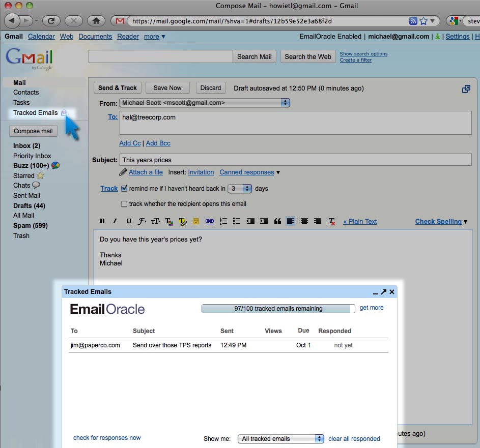480x448 pixels.
Task: Switch to Plain Text mode
Action: pyautogui.click(x=360, y=221)
